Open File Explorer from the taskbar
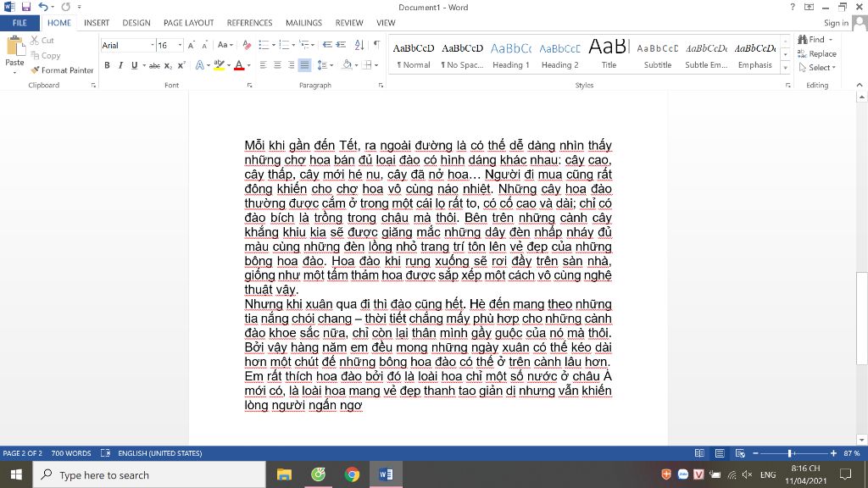This screenshot has height=488, width=868. pos(284,474)
